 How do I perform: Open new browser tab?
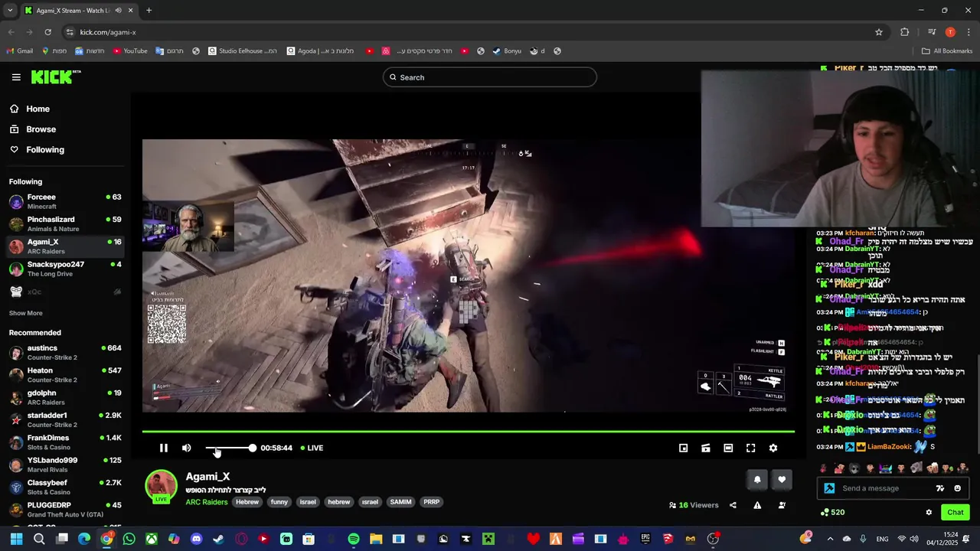click(149, 11)
